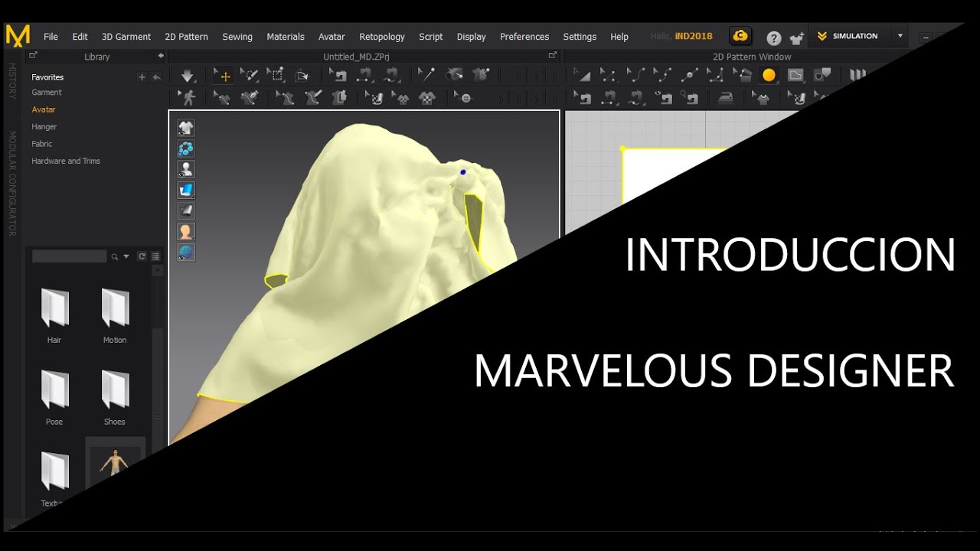Select Fabric in library favorites

tap(42, 144)
